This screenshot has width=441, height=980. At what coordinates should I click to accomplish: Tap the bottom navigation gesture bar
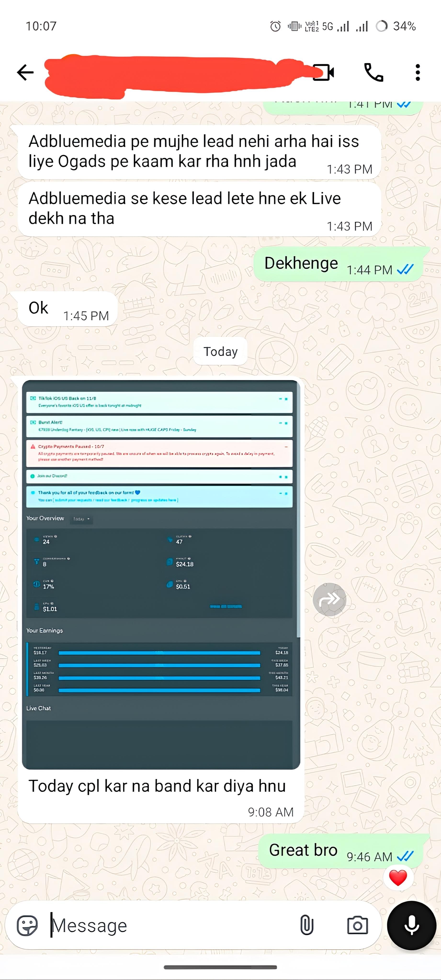pyautogui.click(x=220, y=967)
